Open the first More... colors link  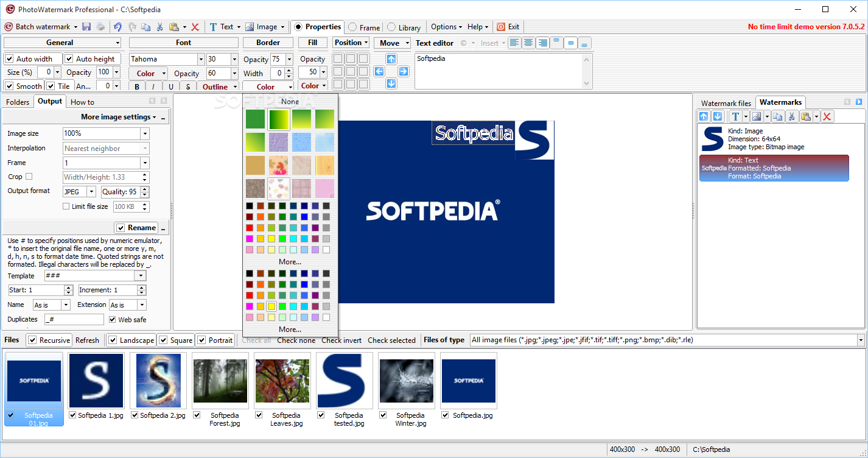(x=290, y=262)
